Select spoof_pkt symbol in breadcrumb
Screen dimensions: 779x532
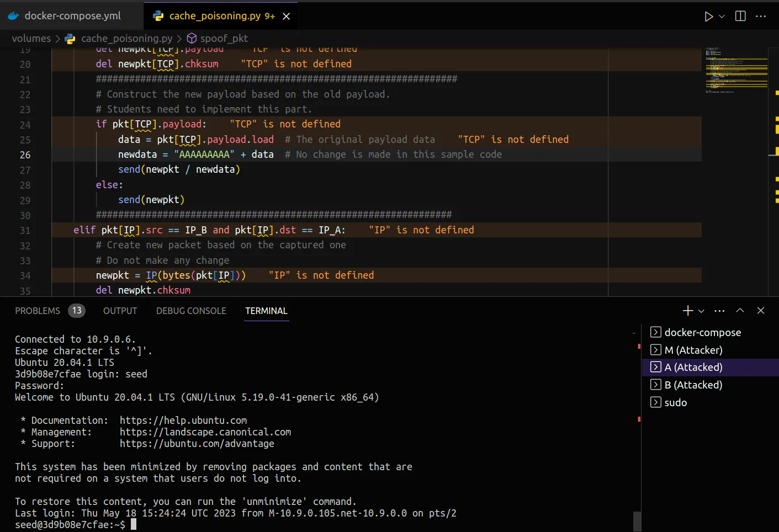[224, 39]
